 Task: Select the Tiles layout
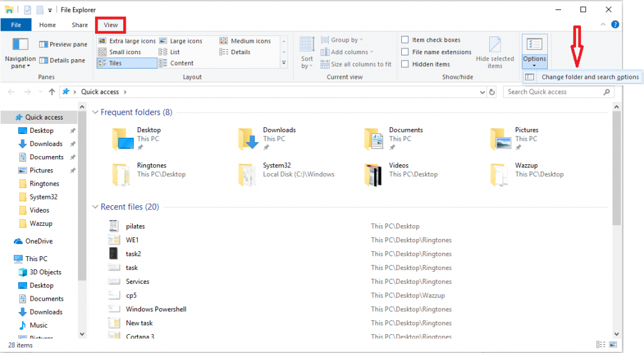click(x=127, y=63)
